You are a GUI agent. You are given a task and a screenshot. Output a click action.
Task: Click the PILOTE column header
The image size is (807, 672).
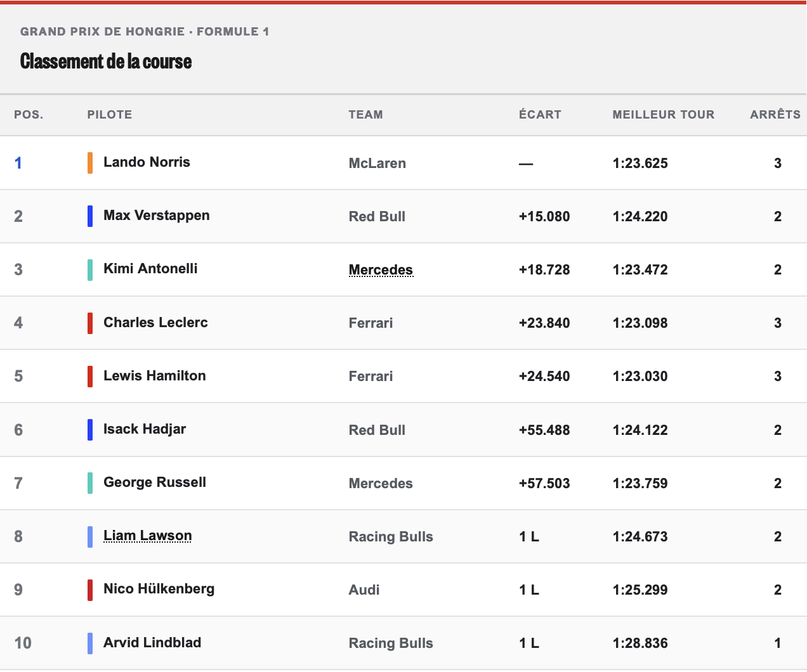pyautogui.click(x=110, y=115)
